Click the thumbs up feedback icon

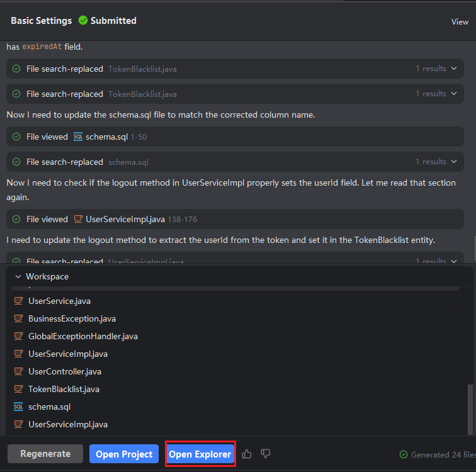pyautogui.click(x=247, y=454)
